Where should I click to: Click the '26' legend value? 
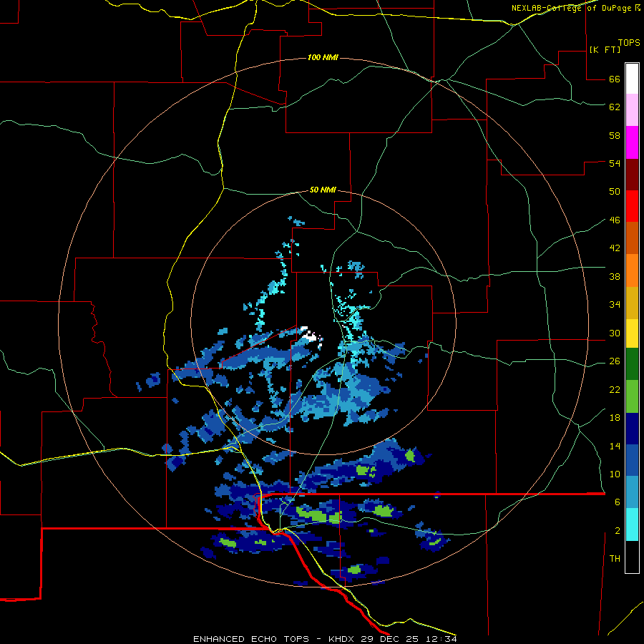(x=615, y=361)
